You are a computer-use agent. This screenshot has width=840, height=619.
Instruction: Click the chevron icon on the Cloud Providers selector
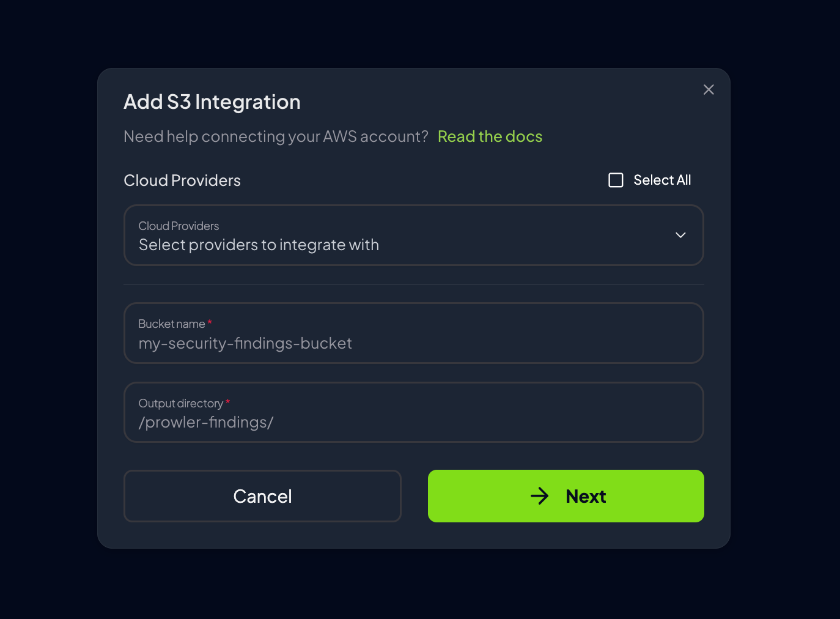680,235
